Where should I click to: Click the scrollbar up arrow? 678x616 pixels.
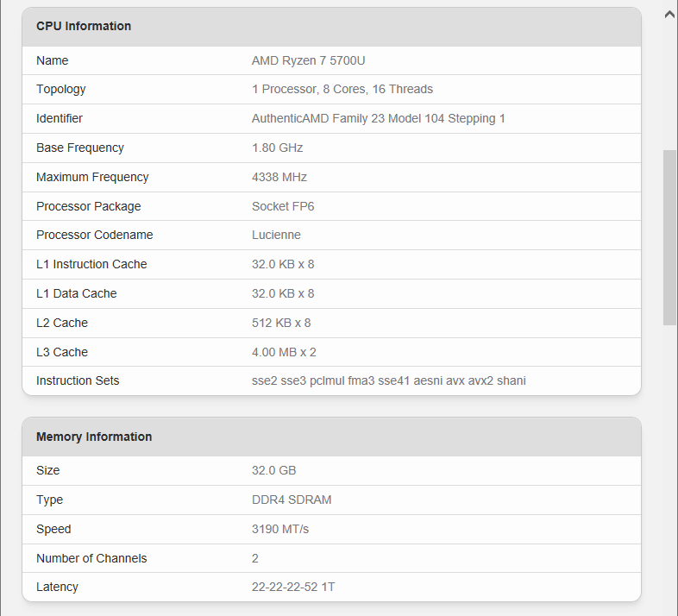(669, 14)
